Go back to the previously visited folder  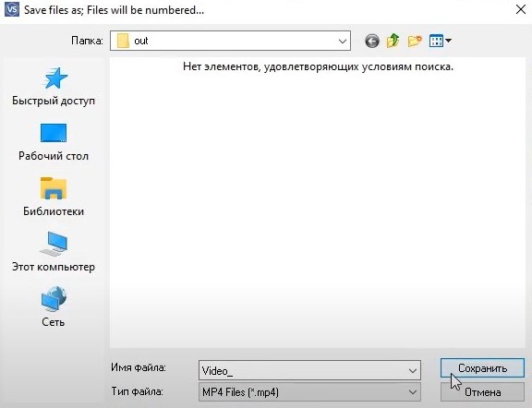(372, 41)
